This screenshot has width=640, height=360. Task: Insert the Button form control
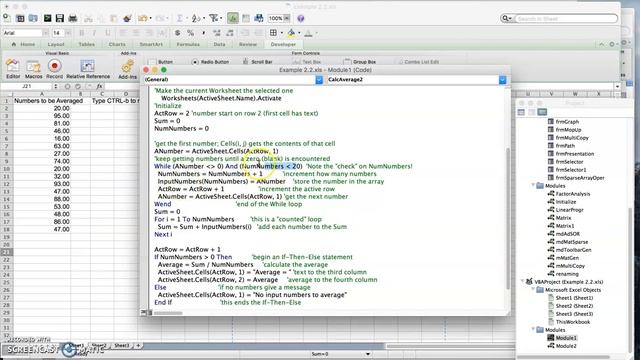click(x=161, y=62)
